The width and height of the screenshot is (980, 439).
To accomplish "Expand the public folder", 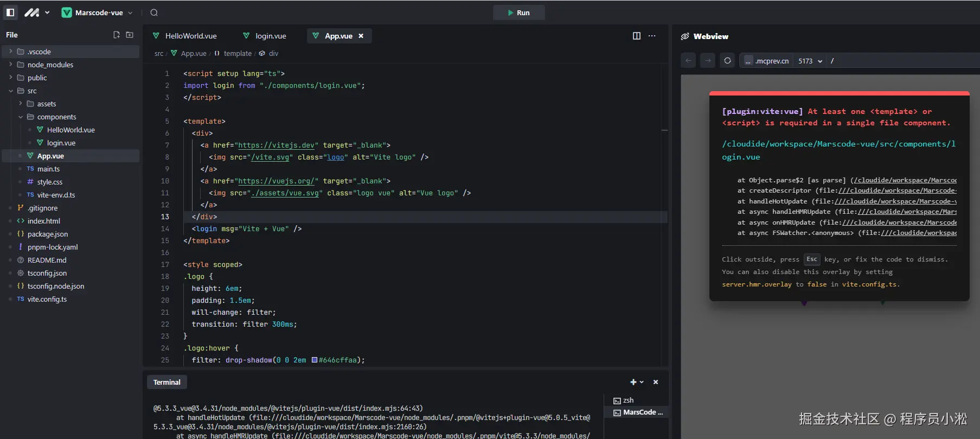I will click(x=71, y=78).
